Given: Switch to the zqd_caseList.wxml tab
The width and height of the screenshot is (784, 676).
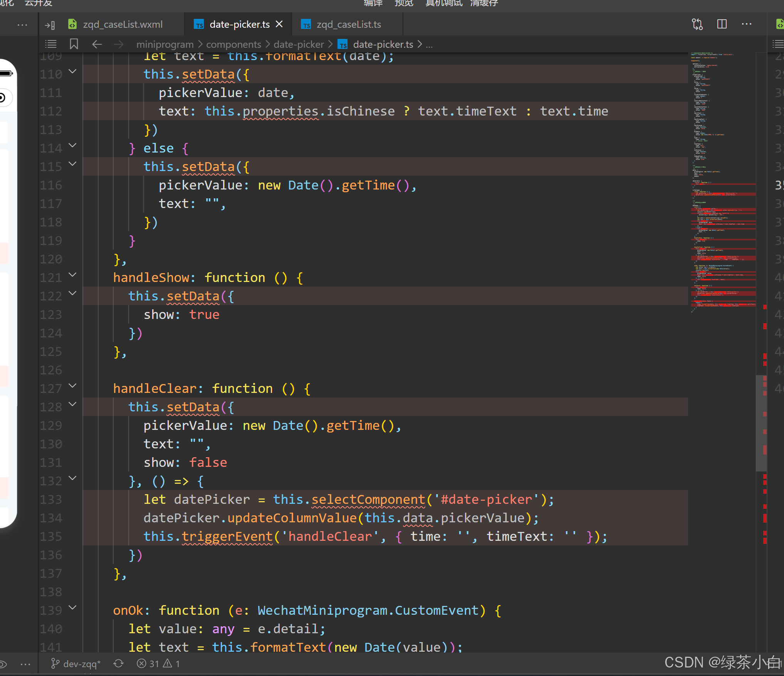Looking at the screenshot, I should (123, 24).
